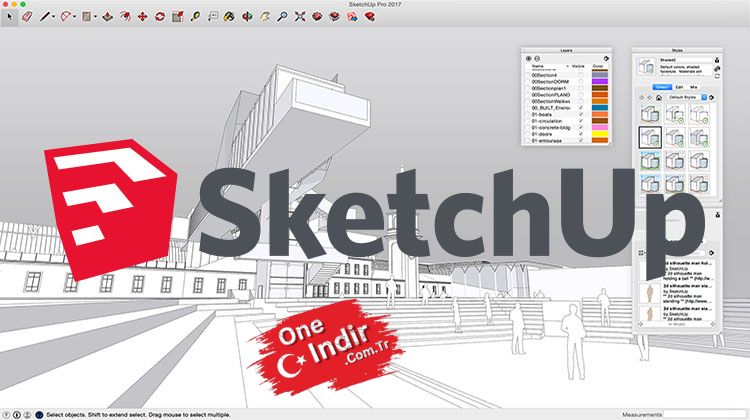Image resolution: width=750 pixels, height=420 pixels.
Task: Click the Color column header in Layers
Action: 598,66
